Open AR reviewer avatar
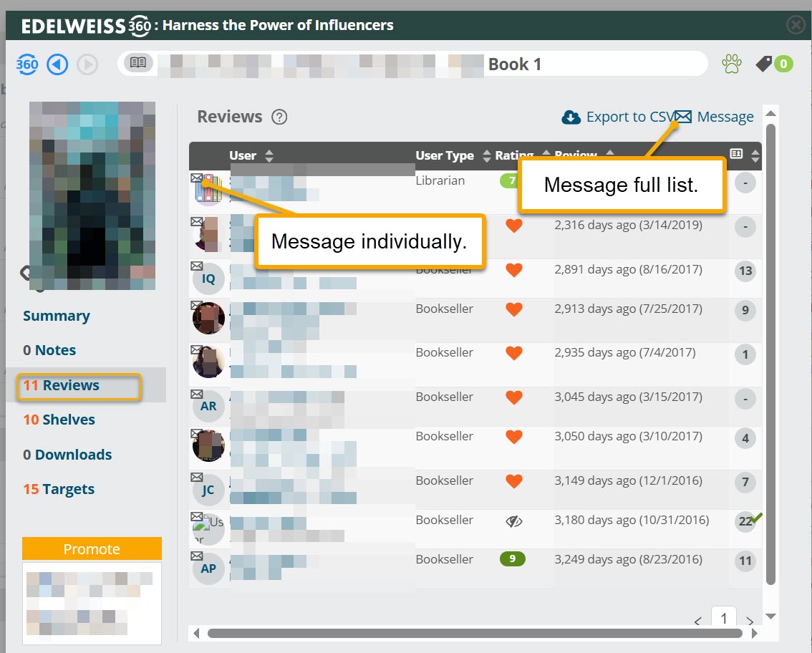Screen dimensions: 812x653 [208, 407]
